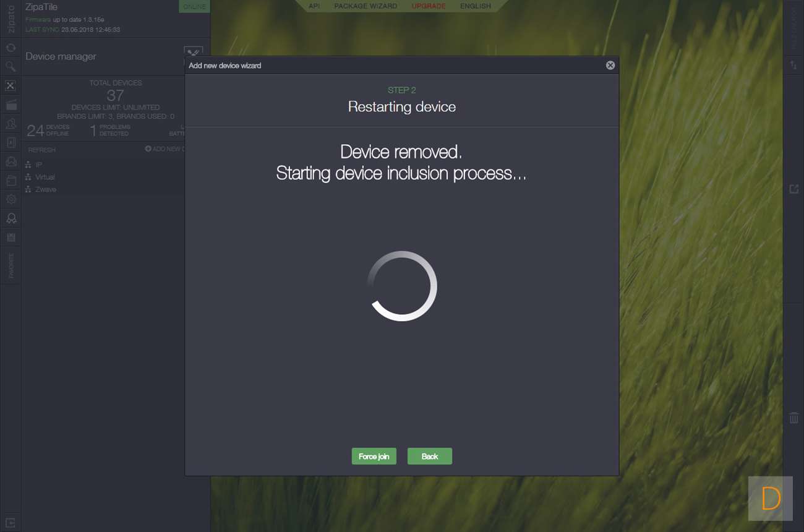The width and height of the screenshot is (804, 532).
Task: Open the English language menu
Action: (476, 6)
